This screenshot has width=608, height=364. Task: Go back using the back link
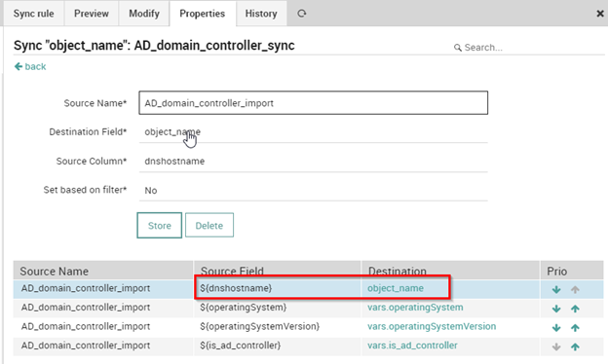[x=30, y=66]
